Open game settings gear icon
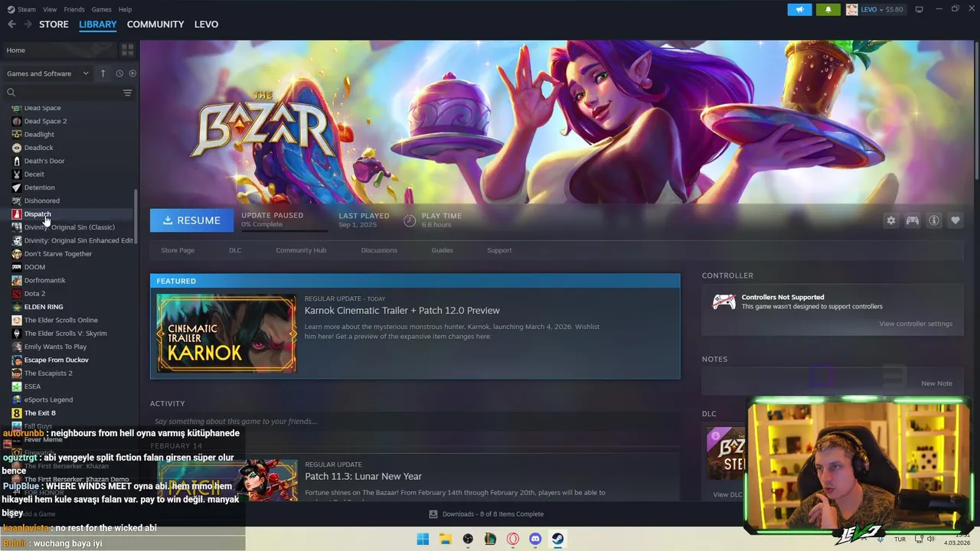This screenshot has width=980, height=551. pos(890,220)
